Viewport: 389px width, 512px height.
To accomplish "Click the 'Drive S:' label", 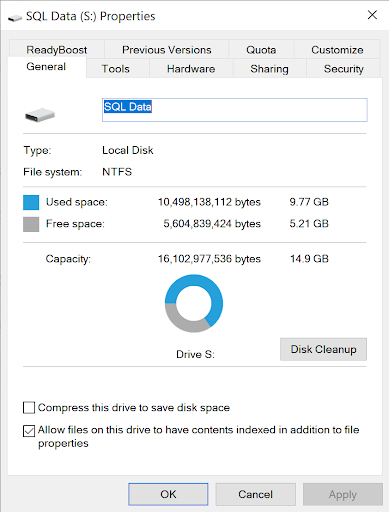I will pyautogui.click(x=195, y=354).
